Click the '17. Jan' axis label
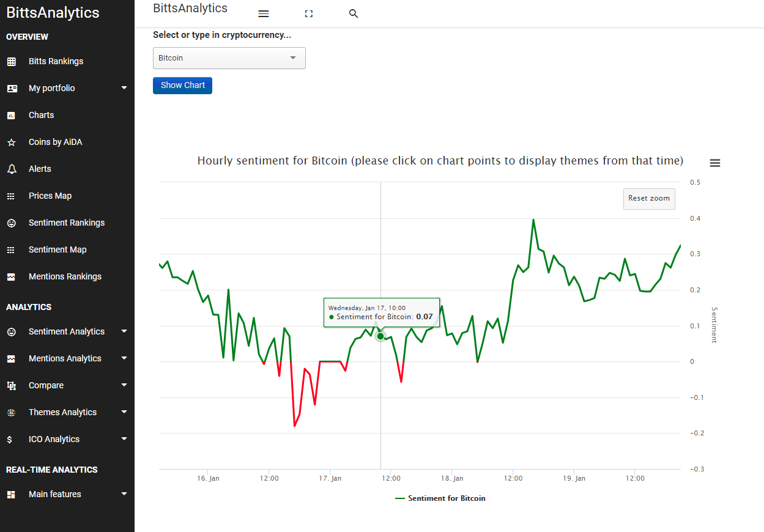This screenshot has width=764, height=532. point(331,478)
